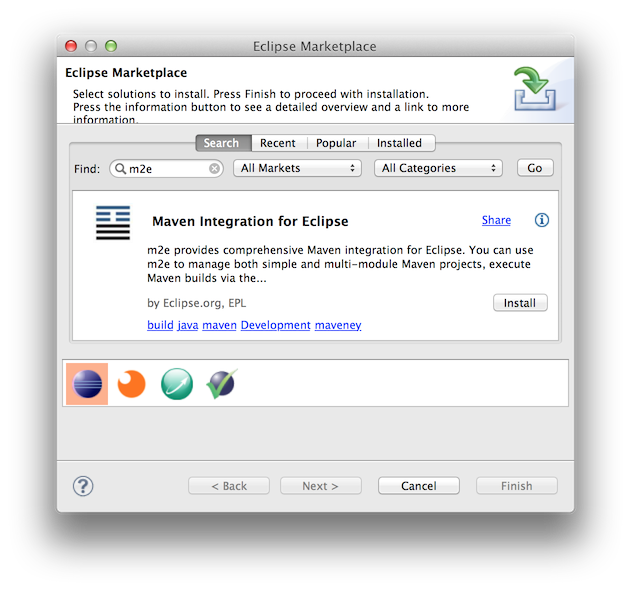
Task: Click the Maven Integration plugin logo
Action: pyautogui.click(x=113, y=222)
